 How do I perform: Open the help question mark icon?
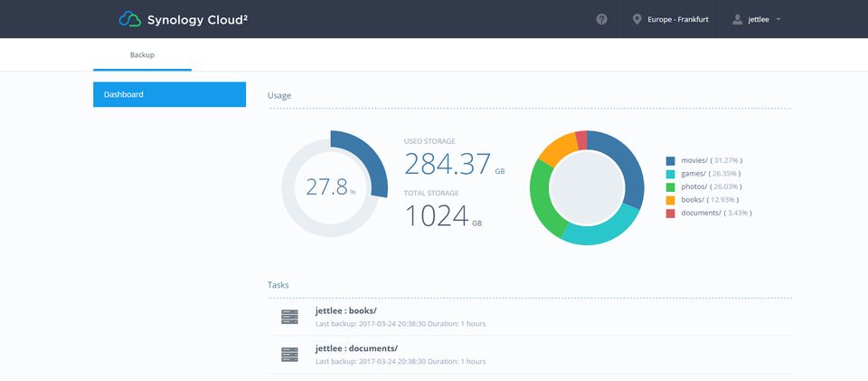[602, 19]
